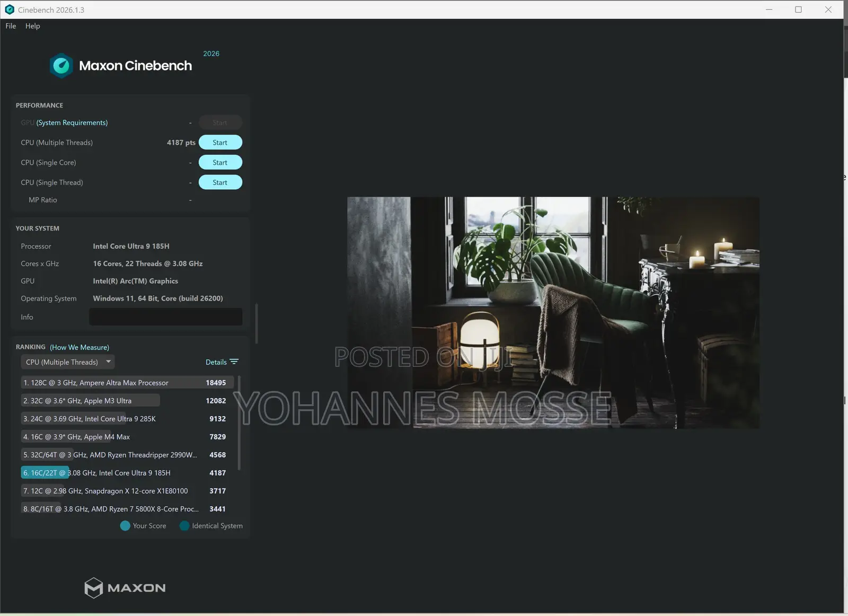This screenshot has height=616, width=848.
Task: Click the MP Ratio label
Action: click(43, 200)
